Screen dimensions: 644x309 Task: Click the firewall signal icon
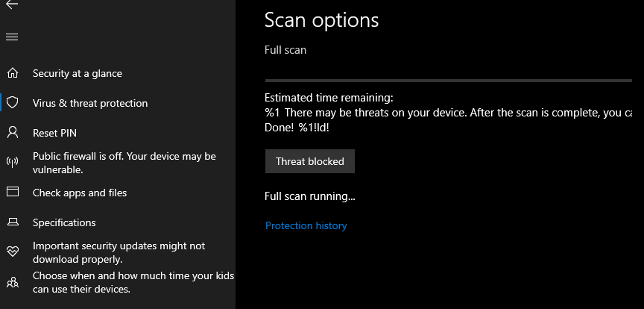pyautogui.click(x=12, y=163)
